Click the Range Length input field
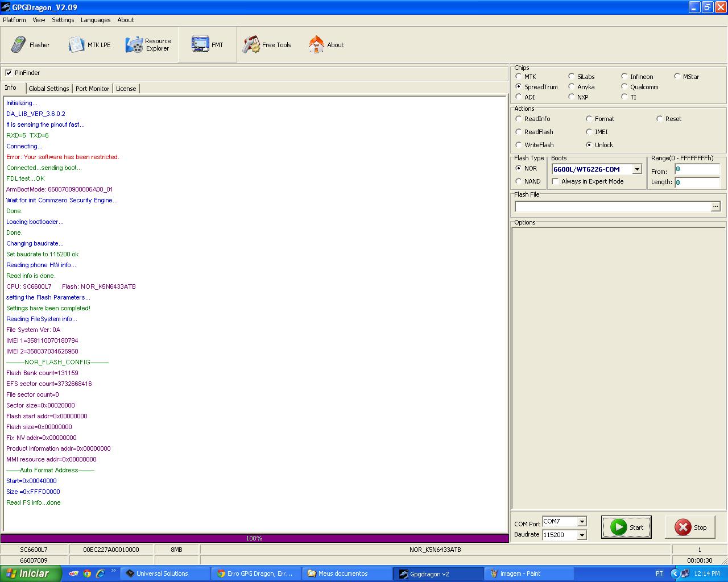The image size is (728, 582). coord(697,182)
